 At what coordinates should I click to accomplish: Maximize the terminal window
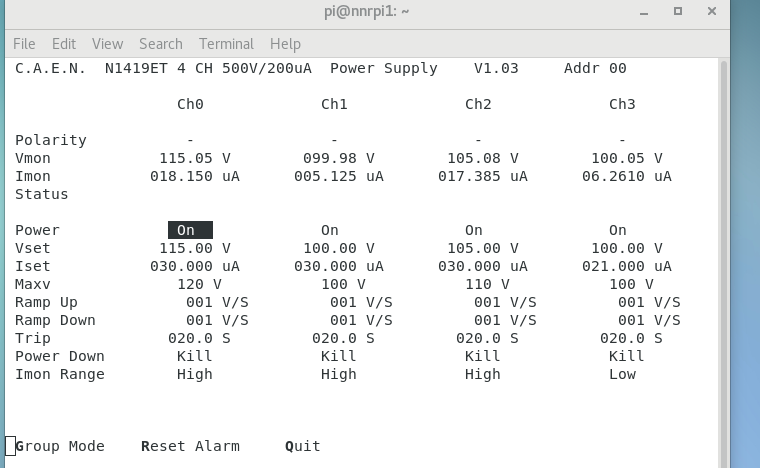(x=677, y=11)
